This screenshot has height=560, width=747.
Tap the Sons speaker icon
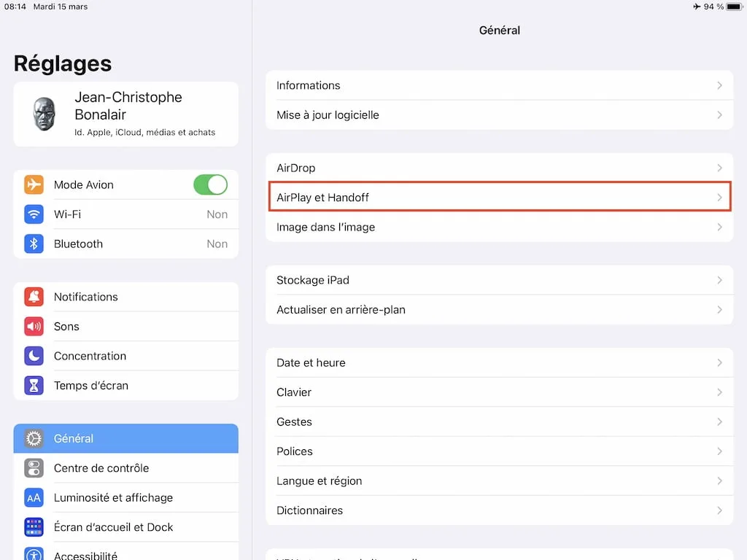[34, 327]
